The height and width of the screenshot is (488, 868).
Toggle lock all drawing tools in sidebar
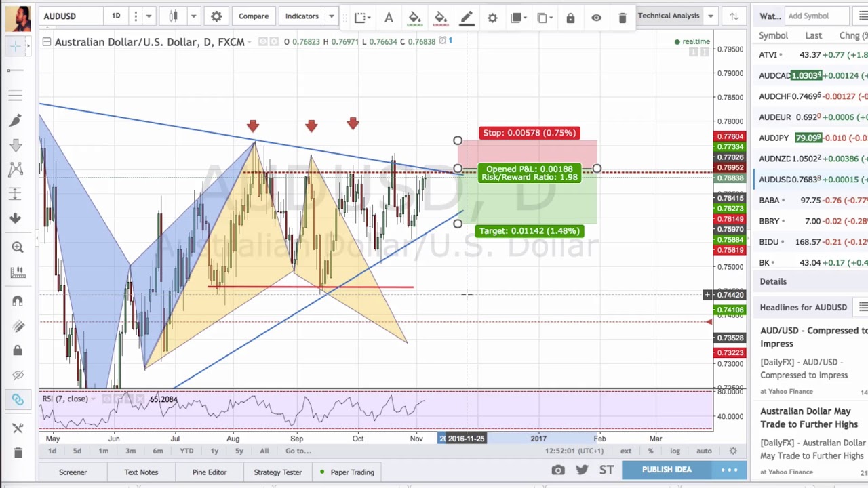pos(18,350)
